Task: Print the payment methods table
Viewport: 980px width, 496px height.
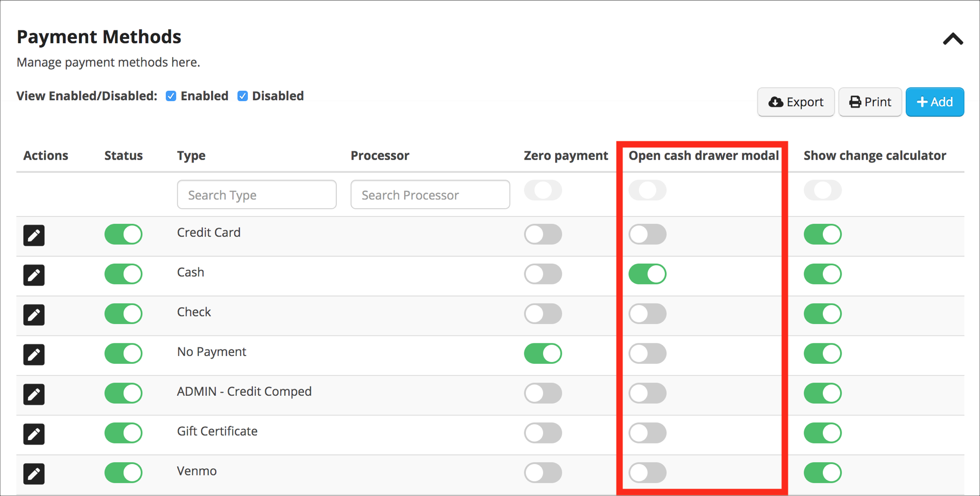Action: coord(870,102)
